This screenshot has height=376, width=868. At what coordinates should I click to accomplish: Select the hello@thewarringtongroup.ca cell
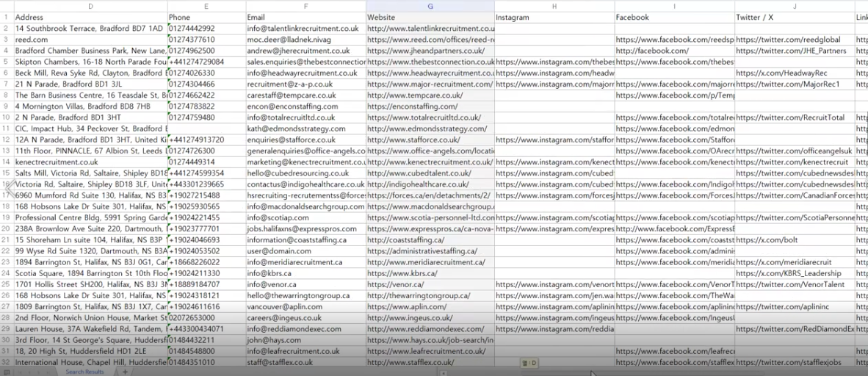point(305,296)
